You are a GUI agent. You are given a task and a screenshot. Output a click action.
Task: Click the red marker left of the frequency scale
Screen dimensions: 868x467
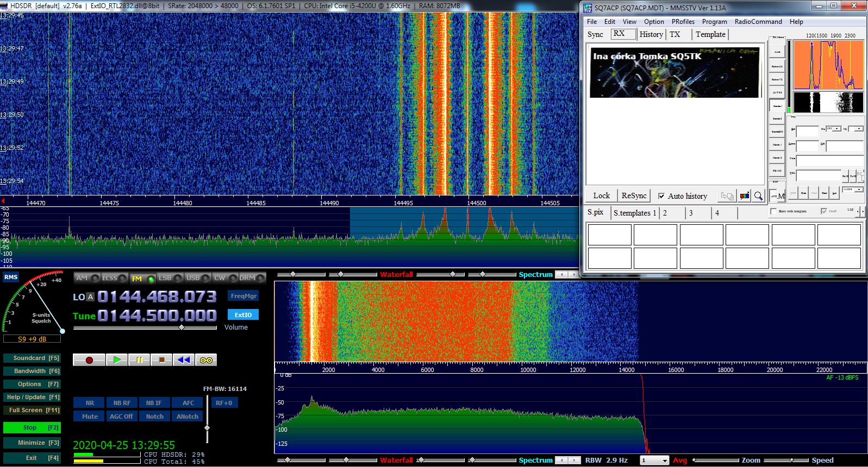[3, 201]
